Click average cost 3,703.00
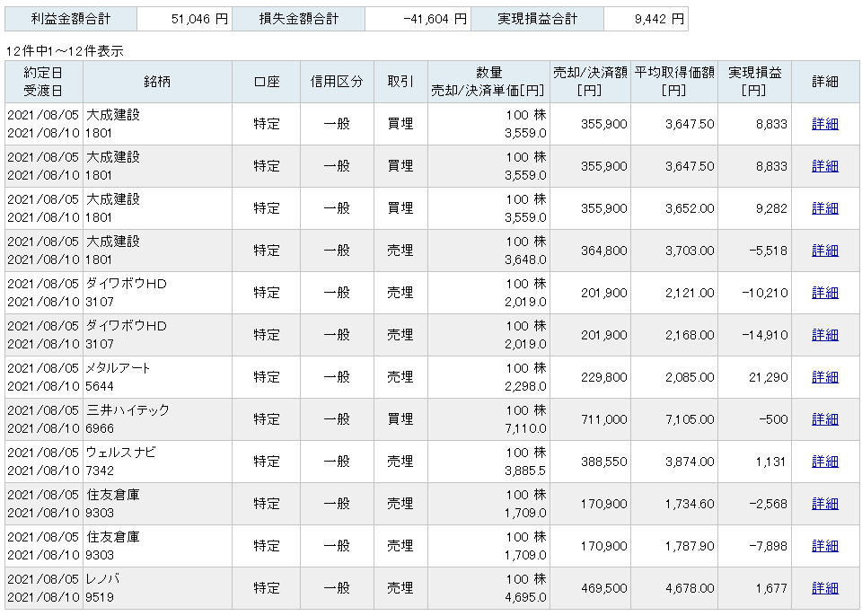This screenshot has height=616, width=862. [690, 251]
